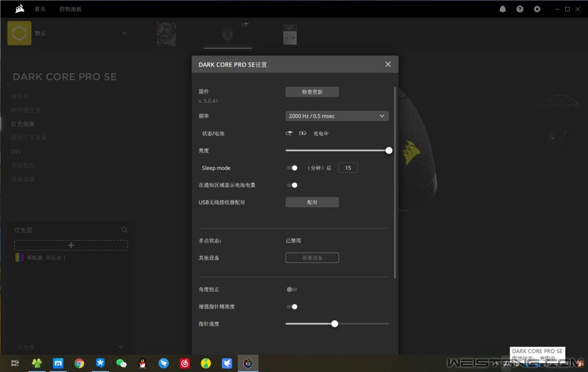Click the iCUE icon on the taskbar
The image size is (588, 372).
pyautogui.click(x=248, y=363)
